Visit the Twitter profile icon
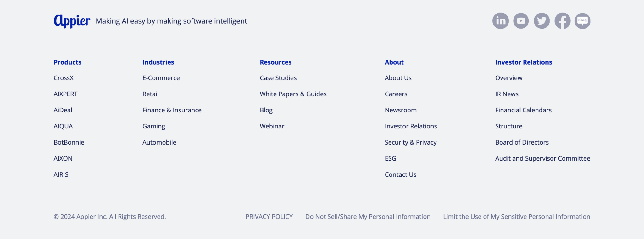Image resolution: width=644 pixels, height=239 pixels. (542, 21)
